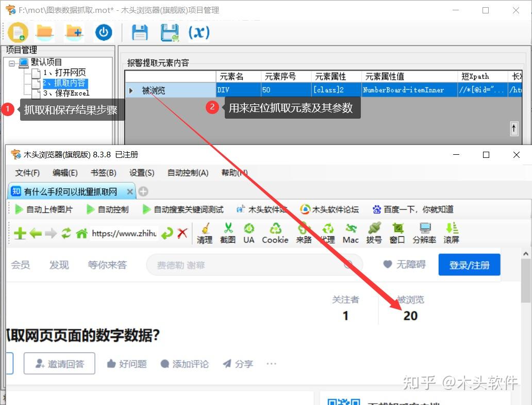Open project using the folder icon
Viewport: 532px width, 405px height.
44,33
